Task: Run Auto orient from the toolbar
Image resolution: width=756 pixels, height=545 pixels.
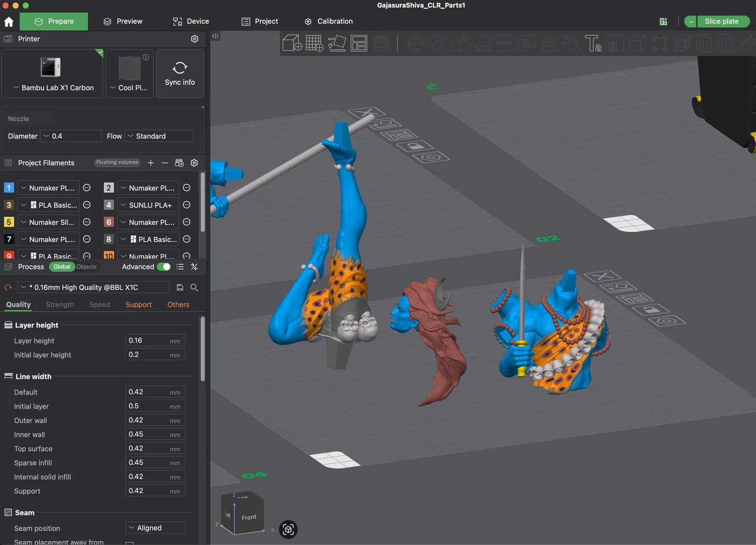Action: click(337, 43)
